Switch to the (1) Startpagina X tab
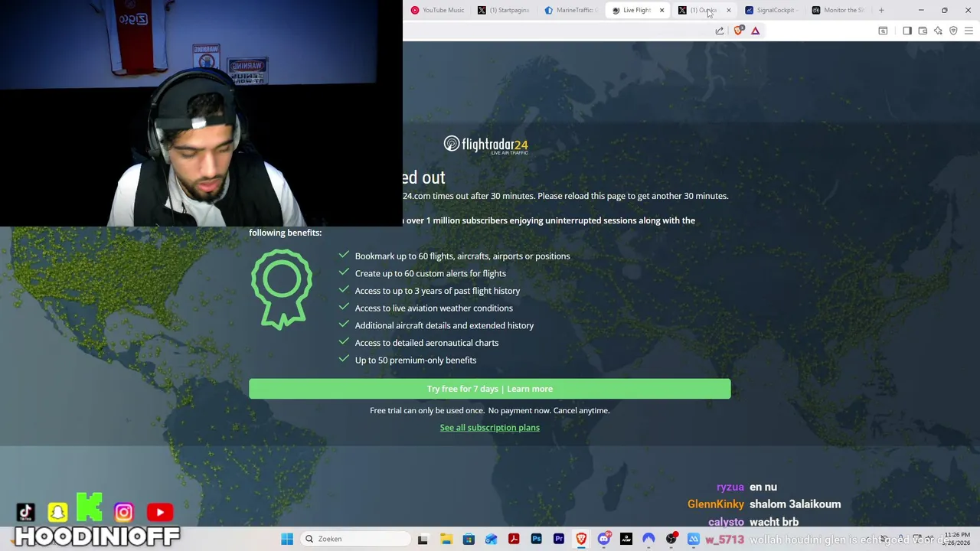 tap(504, 10)
